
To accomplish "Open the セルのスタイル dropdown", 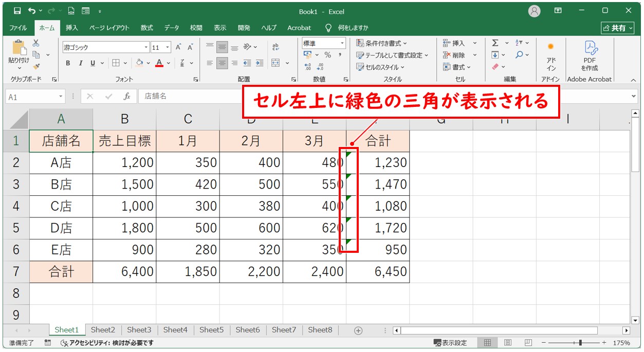I will (380, 67).
